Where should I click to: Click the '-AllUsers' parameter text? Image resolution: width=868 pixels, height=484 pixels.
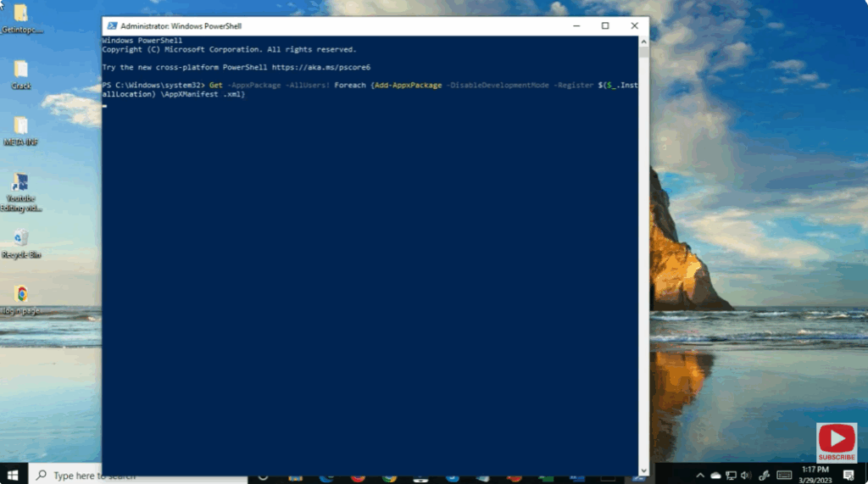(307, 86)
